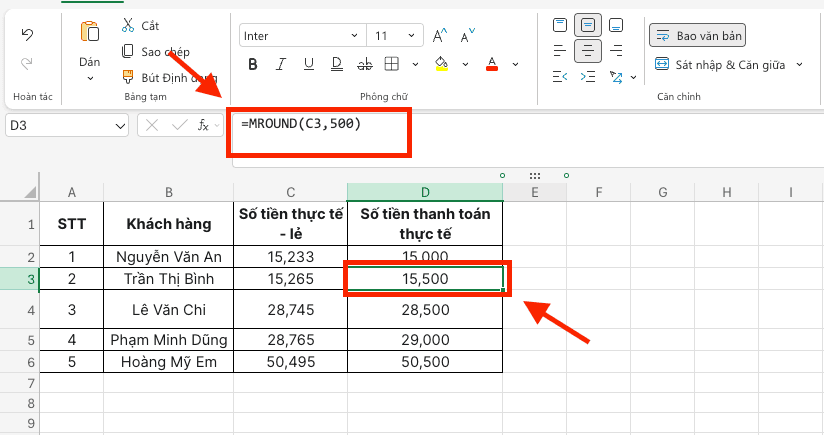Click Sát nhập & Căn giữa button
The height and width of the screenshot is (435, 824).
(x=720, y=65)
